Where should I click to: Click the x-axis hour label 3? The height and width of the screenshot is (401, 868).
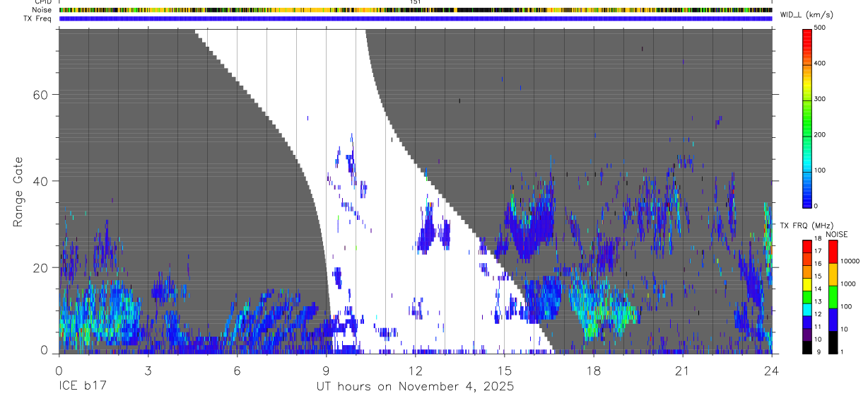click(x=148, y=371)
